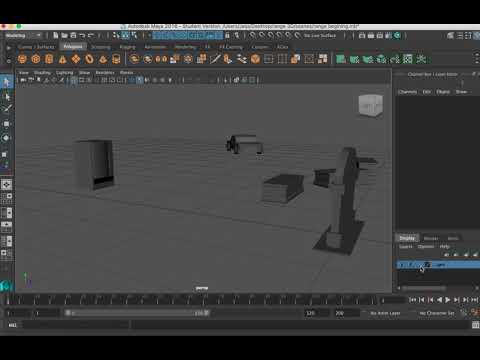Open the shelf settings gear menu
Viewport: 480px width, 360px height.
click(9, 60)
